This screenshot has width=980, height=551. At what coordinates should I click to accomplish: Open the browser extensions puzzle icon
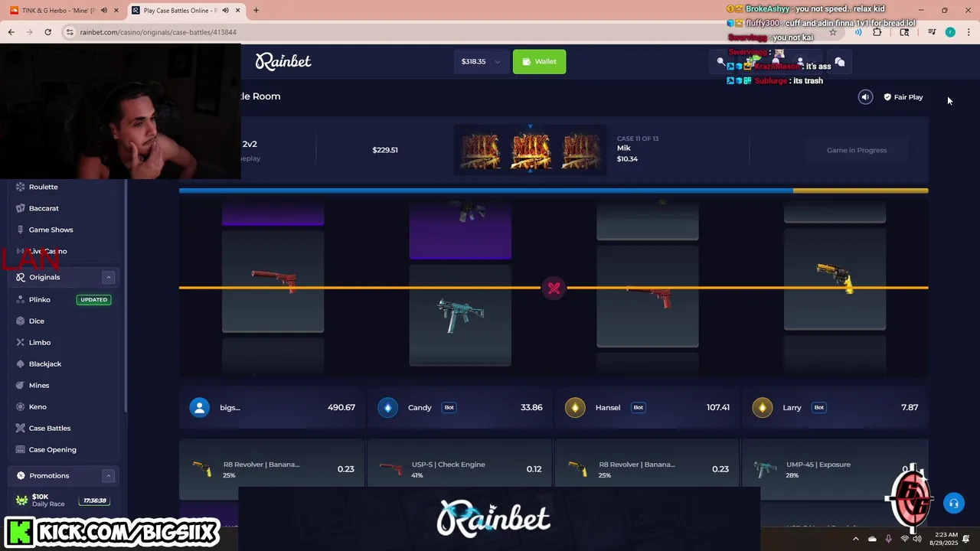(x=877, y=32)
